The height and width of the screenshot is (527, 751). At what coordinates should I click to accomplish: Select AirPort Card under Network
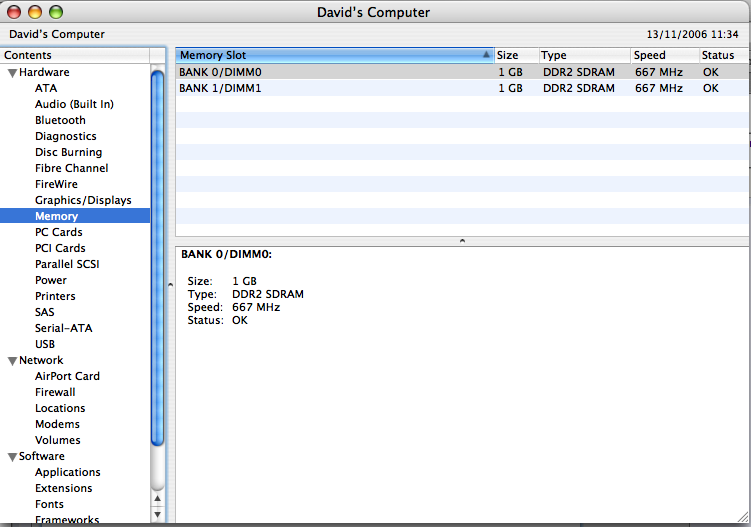pyautogui.click(x=68, y=376)
